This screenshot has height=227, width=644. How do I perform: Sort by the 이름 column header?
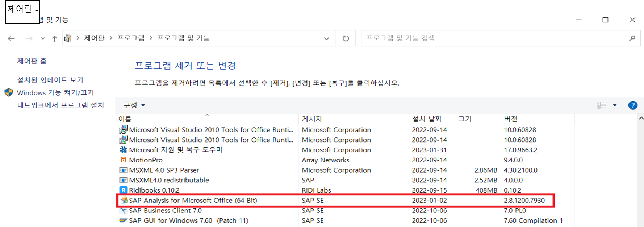(x=207, y=119)
